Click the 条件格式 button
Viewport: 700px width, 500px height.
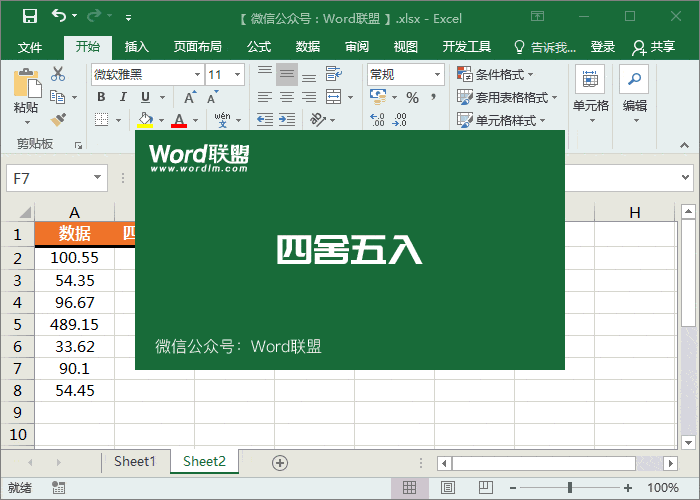[495, 74]
